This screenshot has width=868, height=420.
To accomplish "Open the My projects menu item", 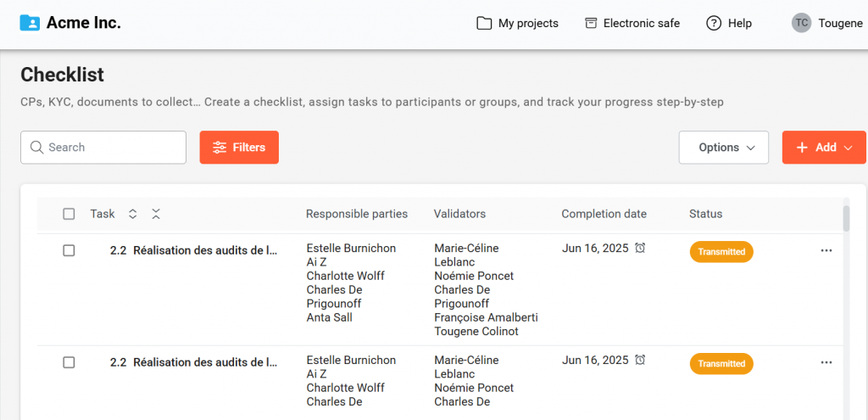I will [527, 23].
